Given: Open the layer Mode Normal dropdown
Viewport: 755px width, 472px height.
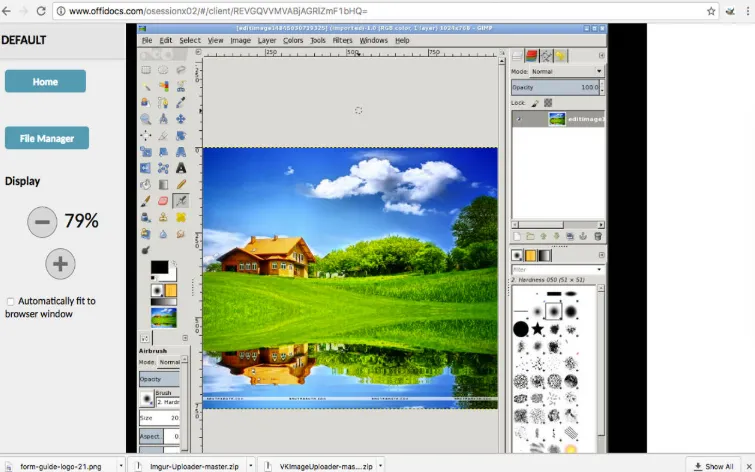Looking at the screenshot, I should click(566, 71).
